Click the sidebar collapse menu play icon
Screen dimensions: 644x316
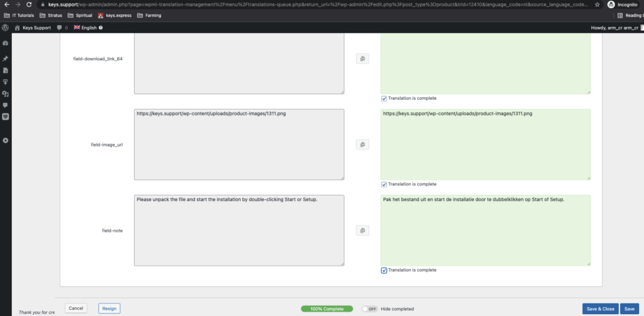6,140
